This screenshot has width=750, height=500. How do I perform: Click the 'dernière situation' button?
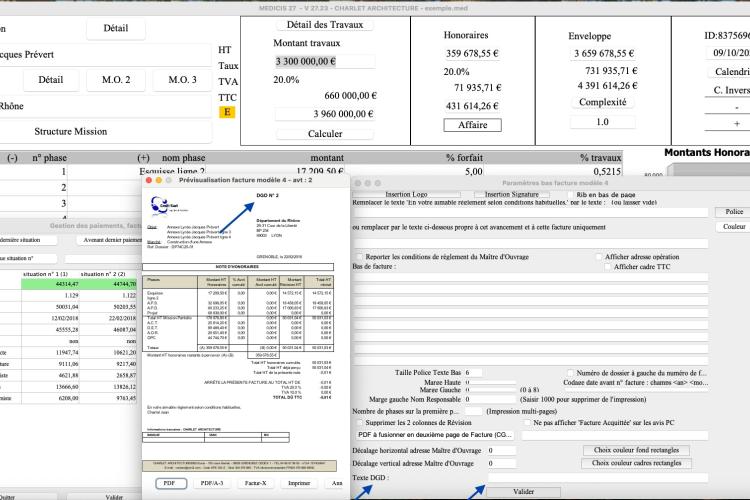[x=28, y=240]
